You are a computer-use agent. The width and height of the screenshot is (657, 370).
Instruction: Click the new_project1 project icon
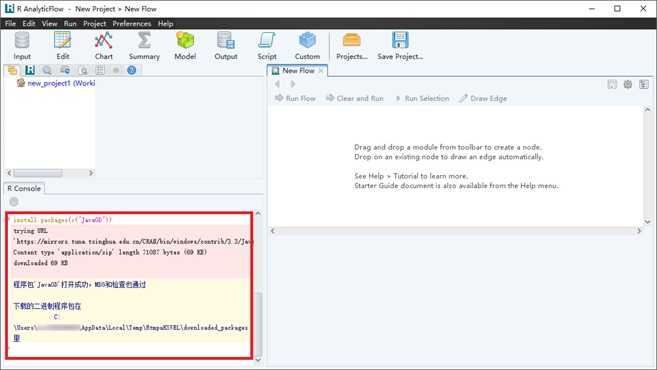(x=21, y=83)
